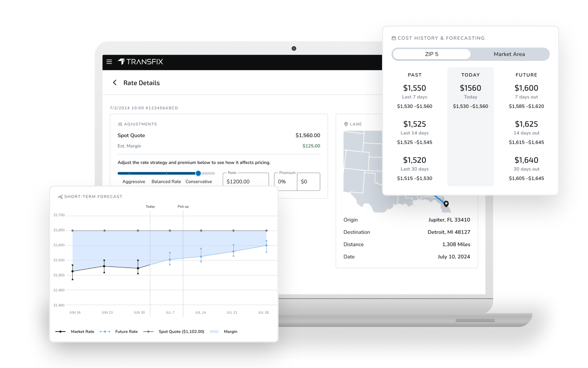Click the destination Detroit, MI 48127
This screenshot has height=368, width=588.
[449, 232]
